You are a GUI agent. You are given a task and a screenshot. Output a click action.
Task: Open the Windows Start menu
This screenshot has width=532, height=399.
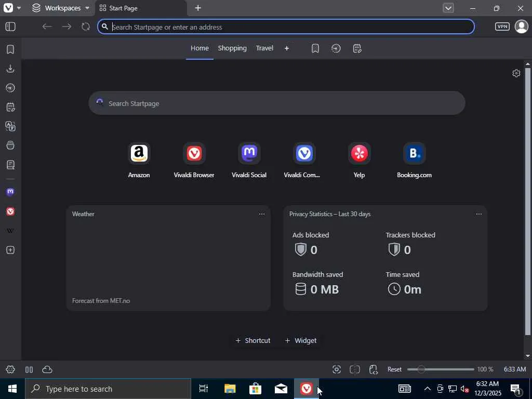point(12,389)
